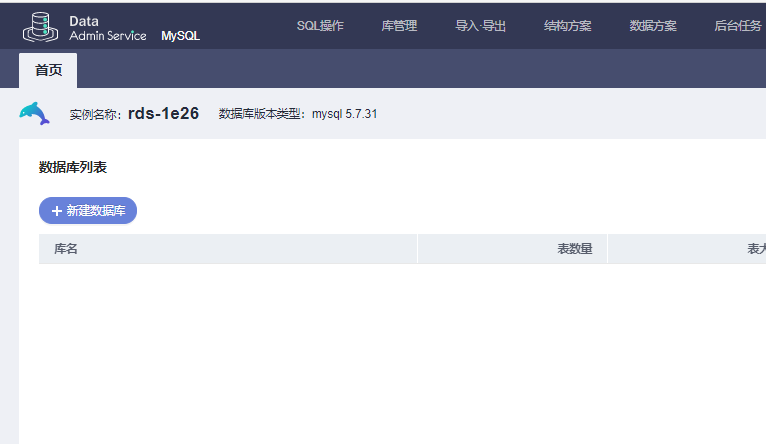Screen dimensions: 766x444
Task: Click the empty database list area
Action: (x=401, y=352)
